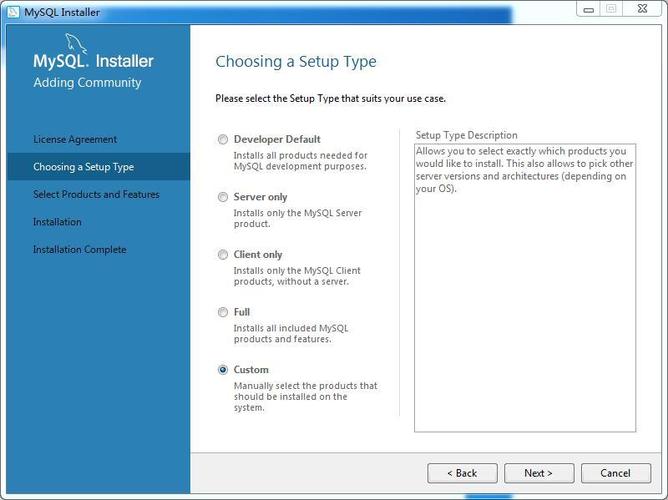Screen dimensions: 668x500
Task: Choose the Server only radio button
Action: tap(223, 198)
